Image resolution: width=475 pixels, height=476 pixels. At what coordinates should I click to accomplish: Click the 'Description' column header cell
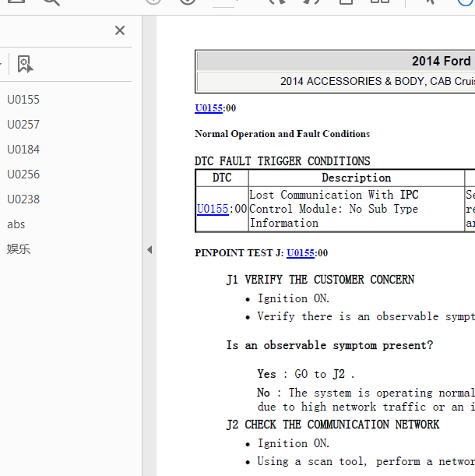357,178
